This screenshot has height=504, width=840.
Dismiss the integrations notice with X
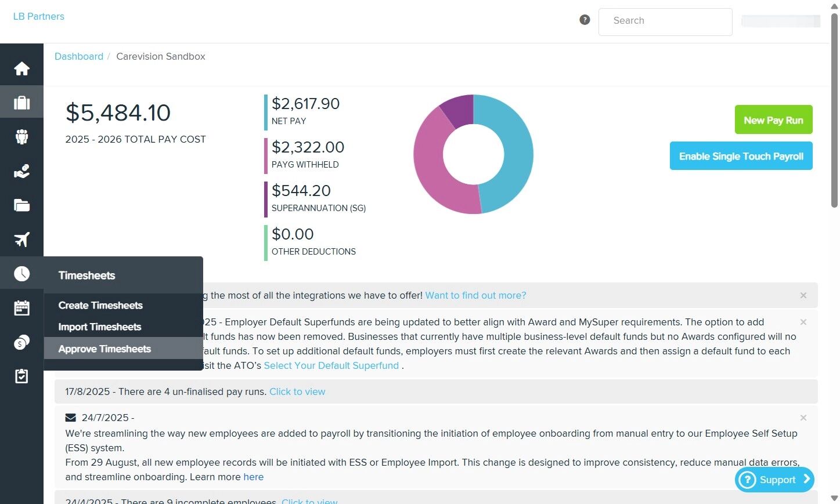click(x=803, y=295)
